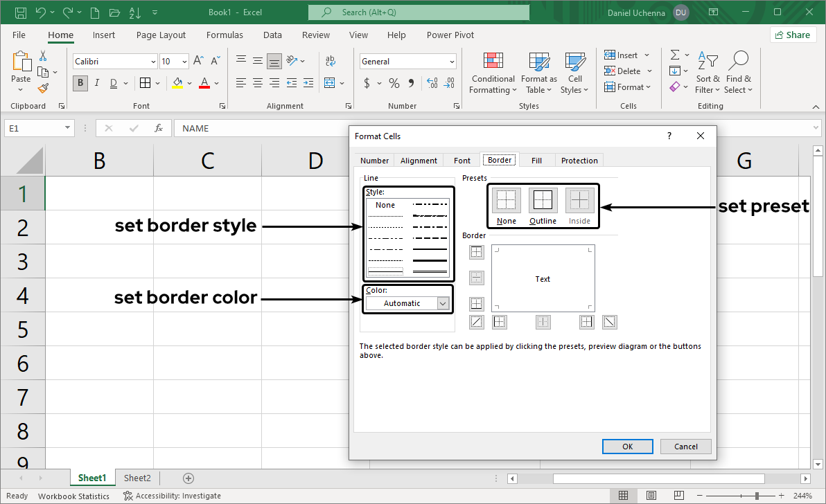Click the Conditional Formatting icon
826x504 pixels.
(492, 73)
